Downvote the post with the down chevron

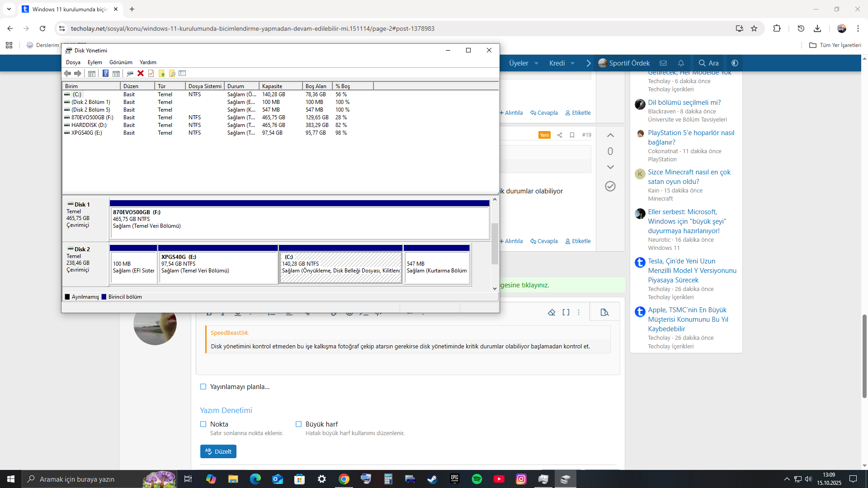(x=610, y=167)
